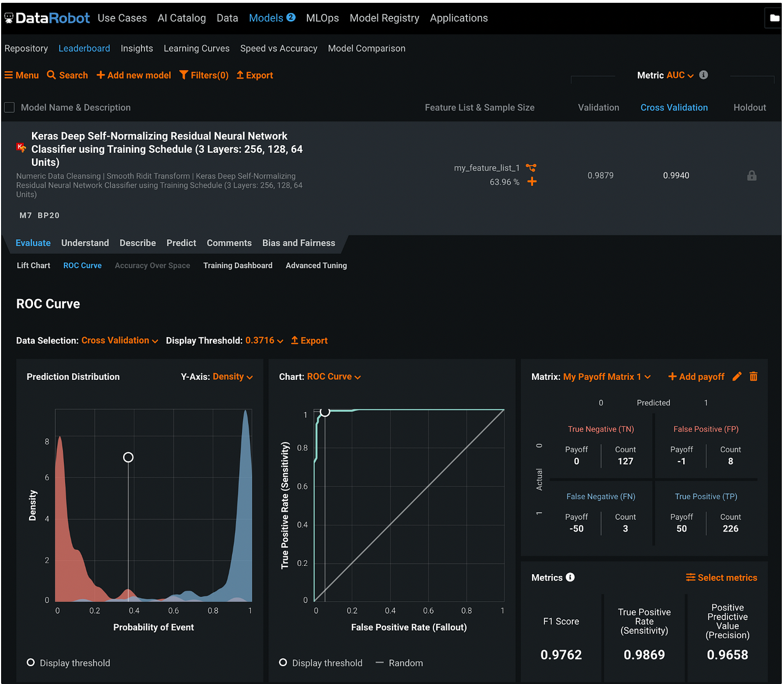Edit payoff matrix with pencil icon
The height and width of the screenshot is (684, 784).
pyautogui.click(x=737, y=376)
